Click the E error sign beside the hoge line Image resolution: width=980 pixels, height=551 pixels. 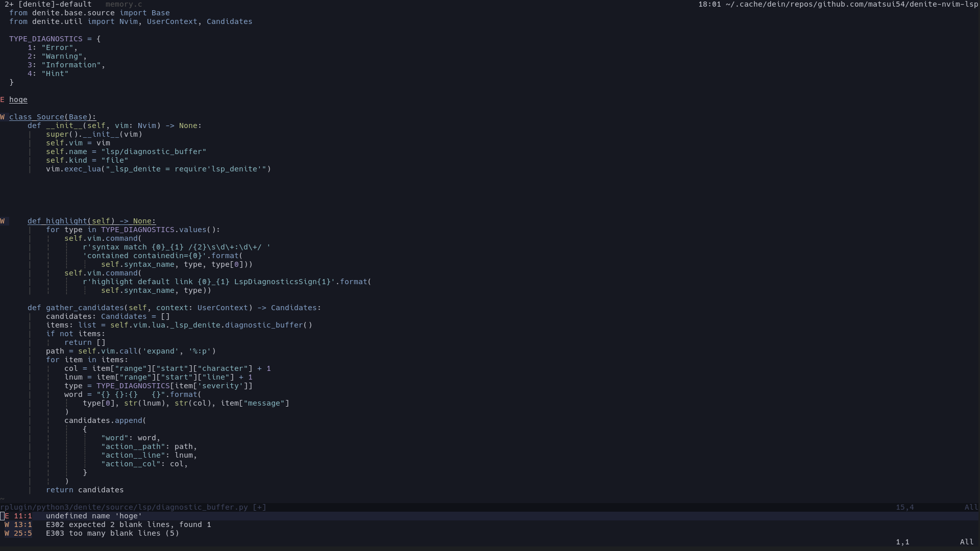tap(4, 99)
